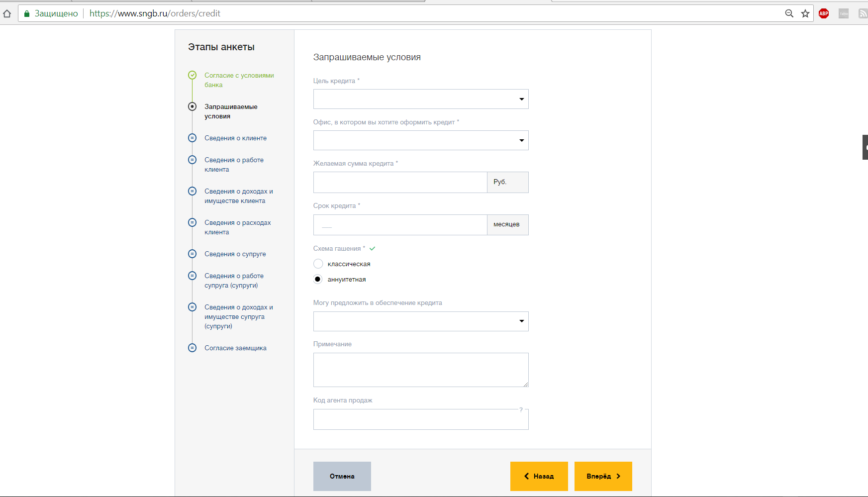Click the 'Назад' back button
868x497 pixels.
[x=539, y=476]
